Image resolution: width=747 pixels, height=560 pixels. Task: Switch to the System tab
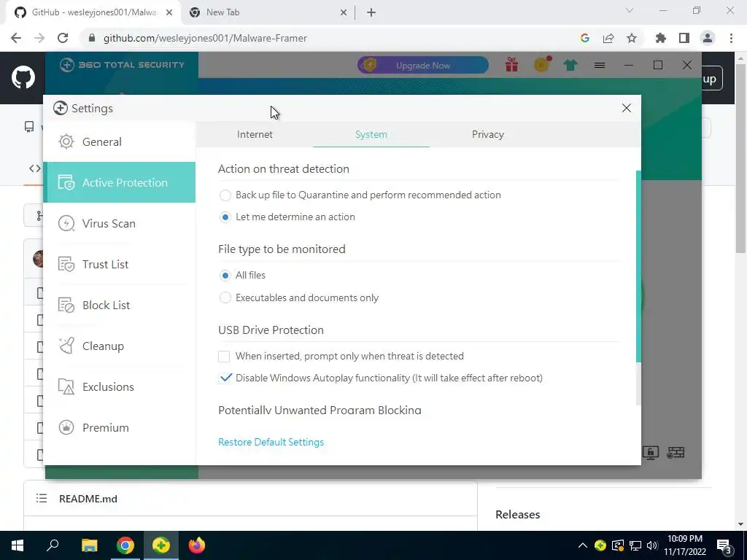[x=371, y=134]
